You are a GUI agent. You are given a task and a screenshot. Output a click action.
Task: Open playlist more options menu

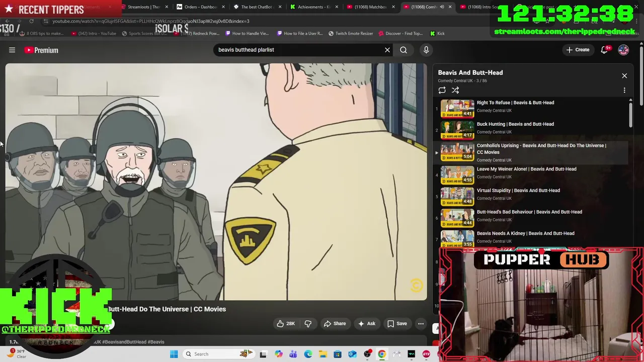click(x=624, y=90)
